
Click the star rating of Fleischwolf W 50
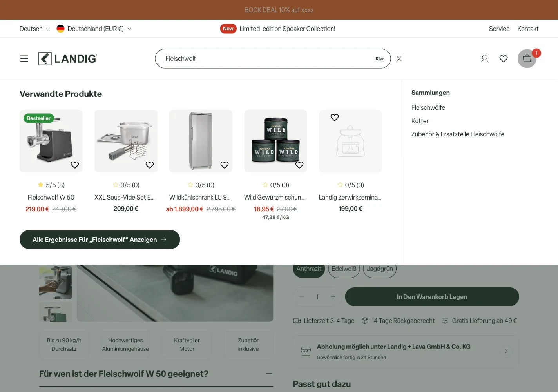coord(51,185)
